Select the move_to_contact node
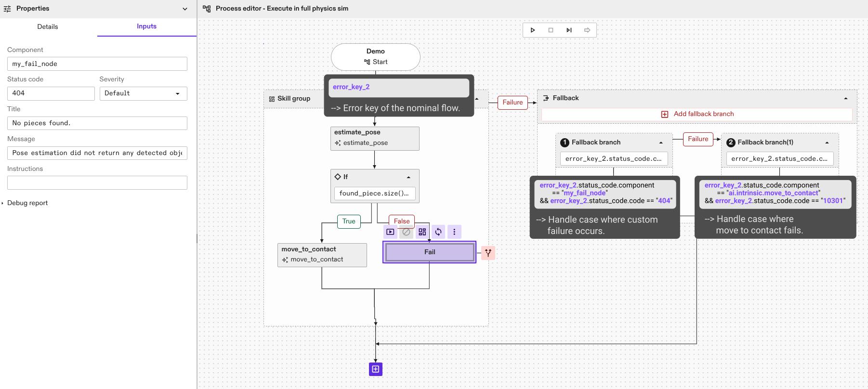The height and width of the screenshot is (389, 868). pos(322,254)
